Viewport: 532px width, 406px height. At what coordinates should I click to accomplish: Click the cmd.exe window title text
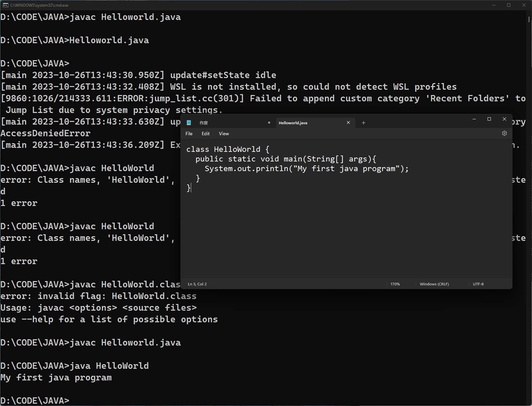click(39, 5)
